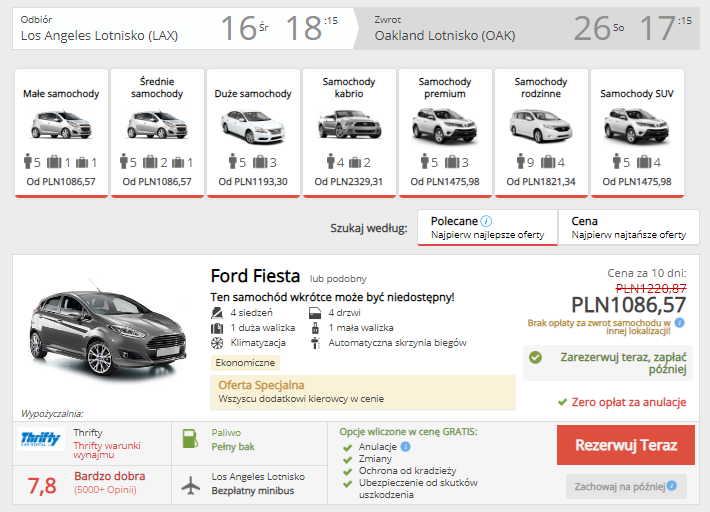Viewport: 710px width, 512px height.
Task: Click the airplane pickup location icon
Action: coord(190,484)
